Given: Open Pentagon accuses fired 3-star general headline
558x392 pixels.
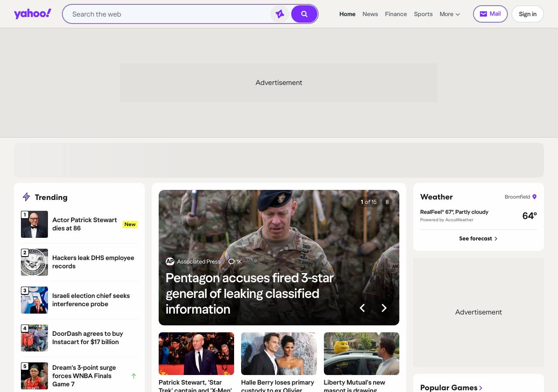Looking at the screenshot, I should (250, 294).
